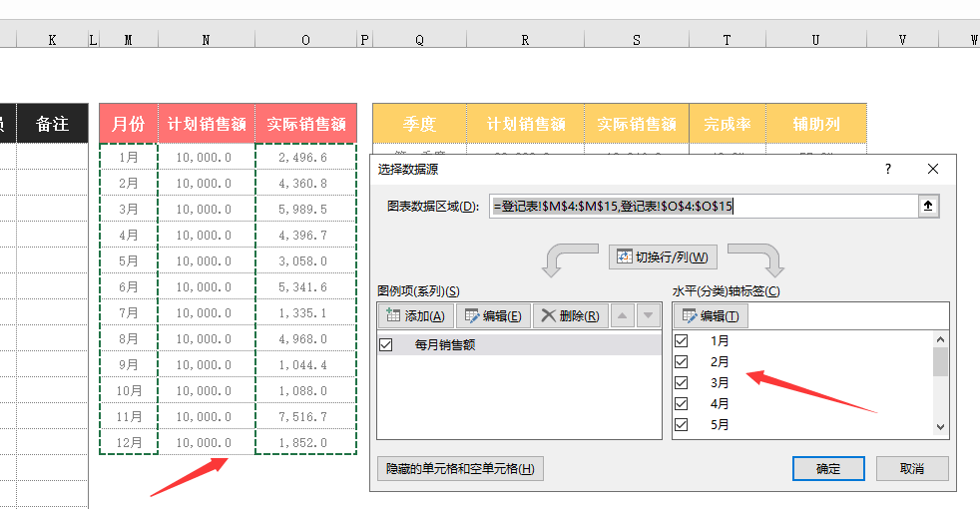Delete series using 删除(R) button
980x509 pixels.
(570, 315)
